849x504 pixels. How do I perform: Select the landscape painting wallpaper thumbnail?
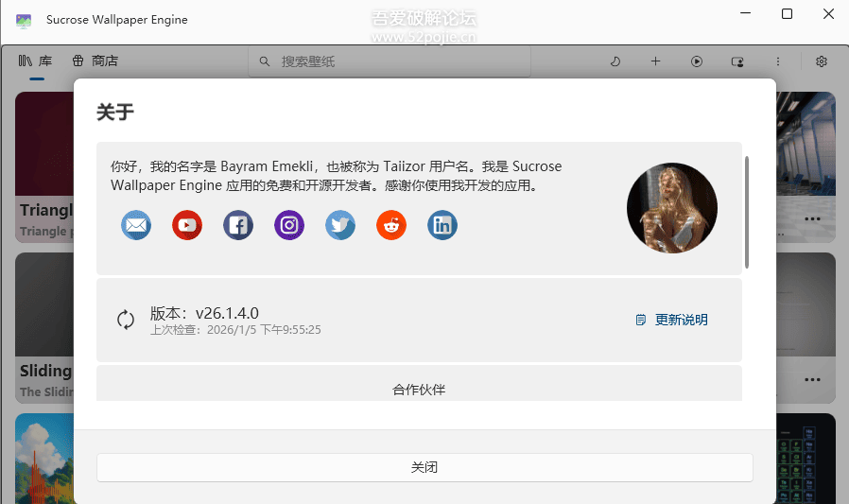[44, 459]
